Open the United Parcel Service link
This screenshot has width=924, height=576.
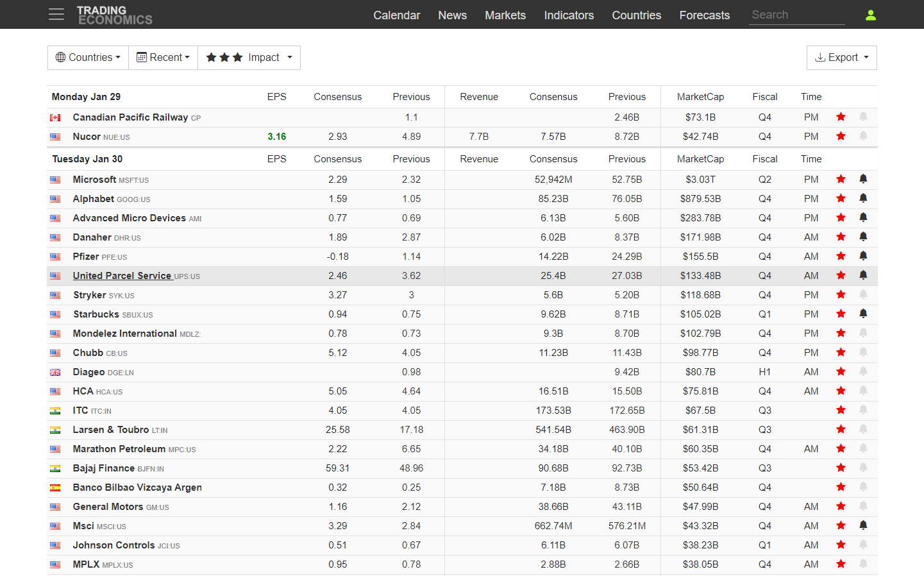tap(122, 276)
